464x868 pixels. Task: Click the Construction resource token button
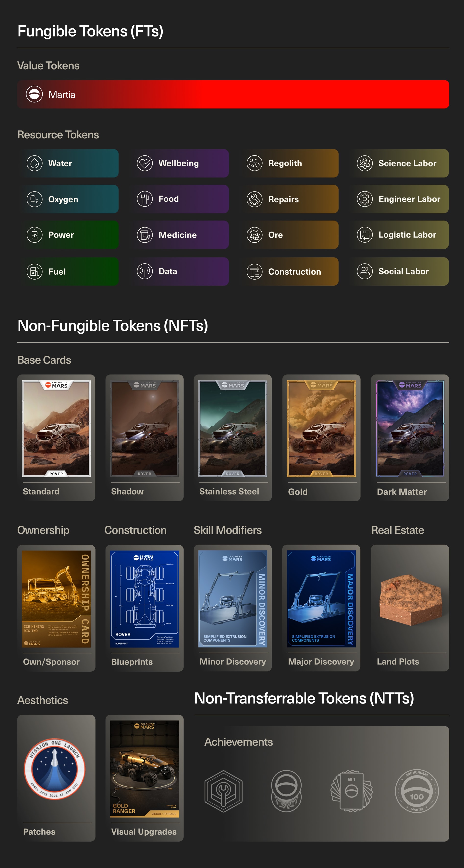pyautogui.click(x=289, y=271)
